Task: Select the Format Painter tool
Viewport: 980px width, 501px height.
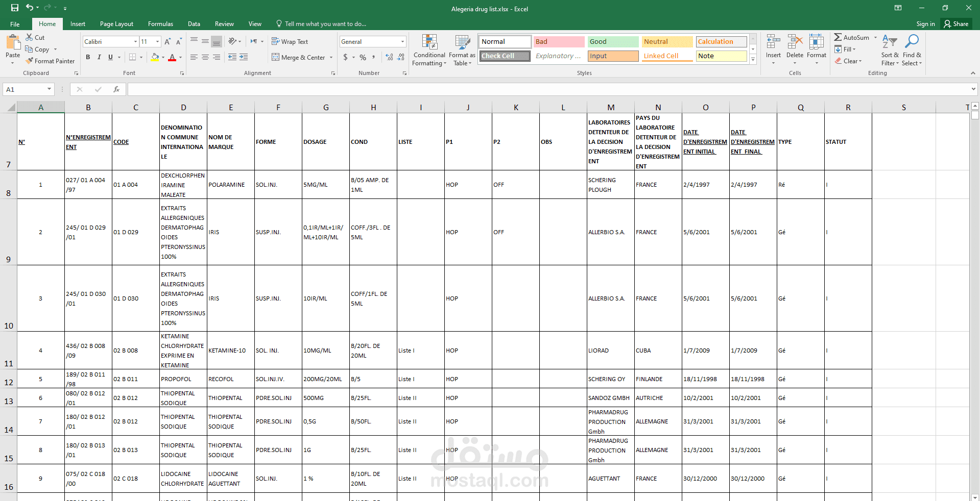Action: pos(50,61)
